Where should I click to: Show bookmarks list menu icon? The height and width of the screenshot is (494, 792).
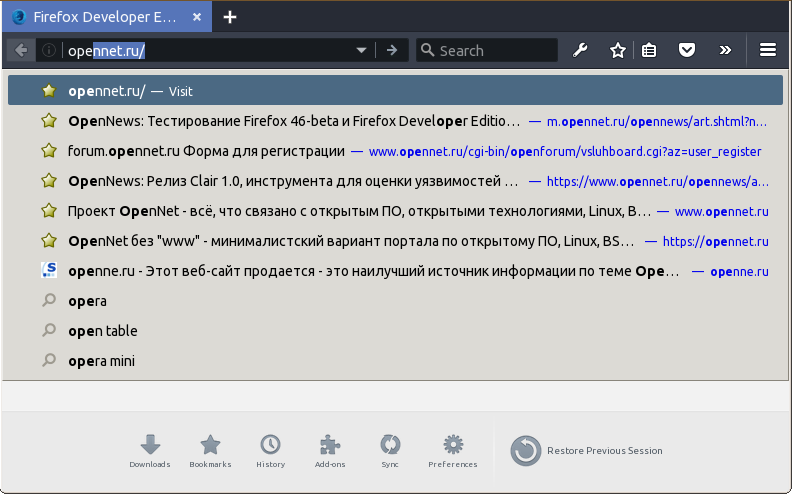tap(649, 50)
